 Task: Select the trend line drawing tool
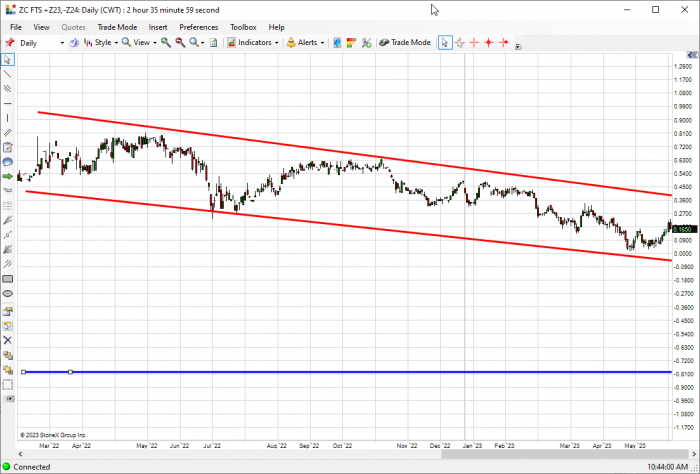(8, 74)
